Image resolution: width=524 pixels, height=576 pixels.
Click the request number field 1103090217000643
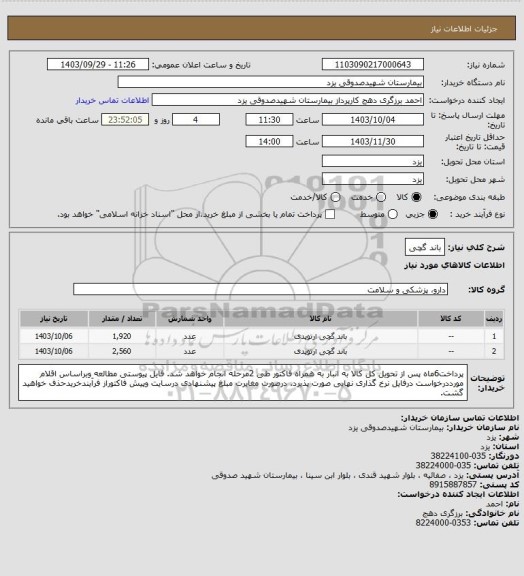pyautogui.click(x=373, y=64)
